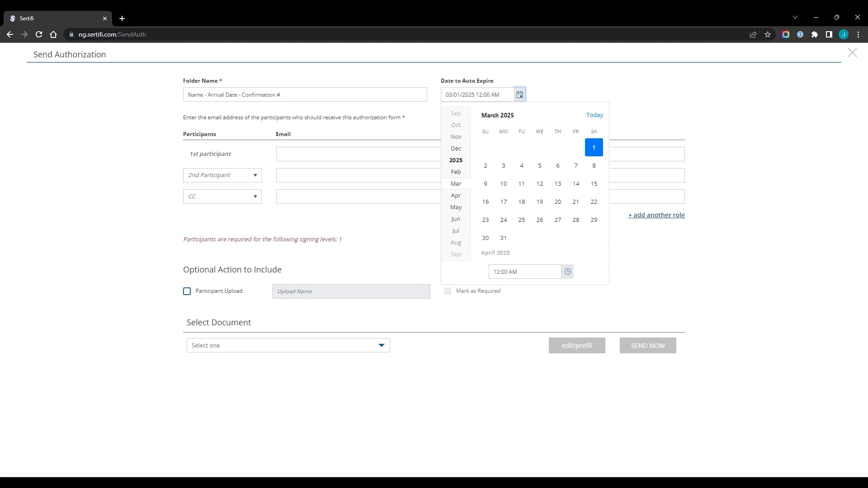Bookmark this page using the star icon

(767, 34)
